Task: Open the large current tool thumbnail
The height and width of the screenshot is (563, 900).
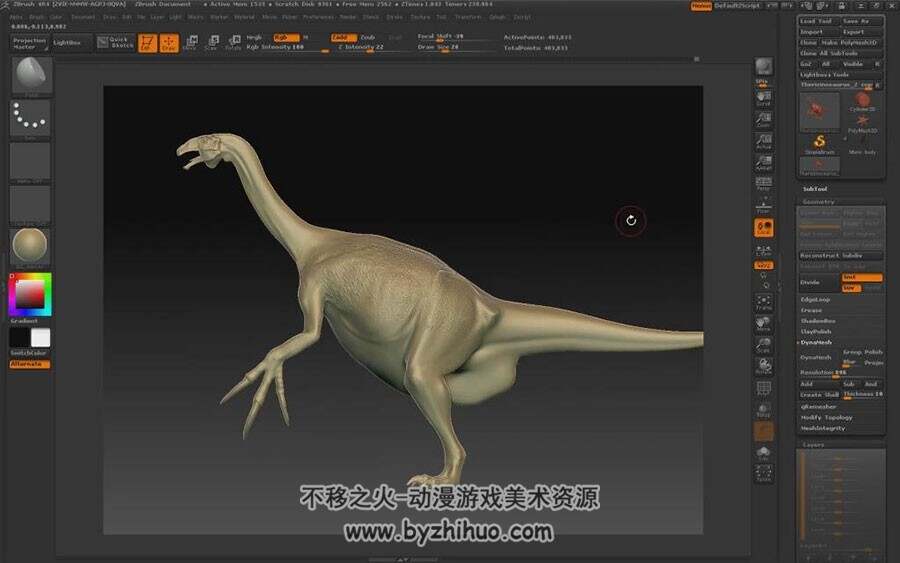Action: pos(819,111)
